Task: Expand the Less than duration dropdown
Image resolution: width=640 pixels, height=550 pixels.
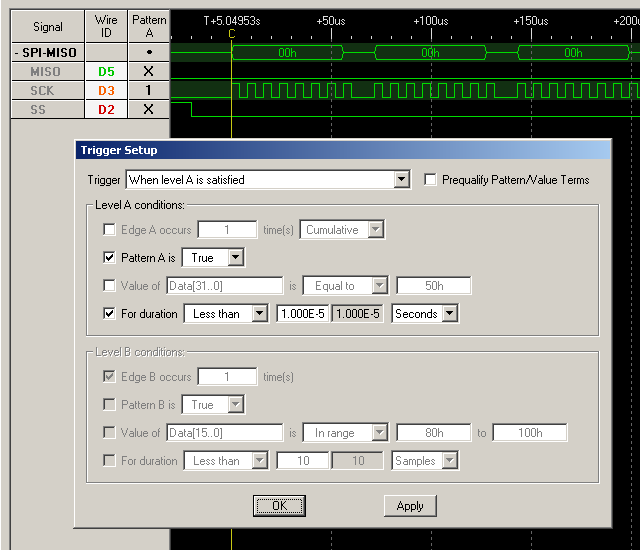Action: [x=259, y=314]
